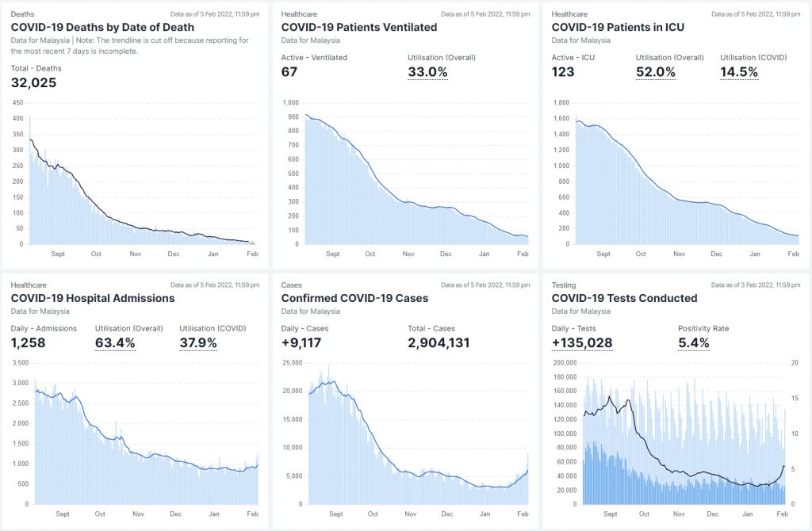
Task: Click the 67 active ventilated figure
Action: tap(289, 72)
